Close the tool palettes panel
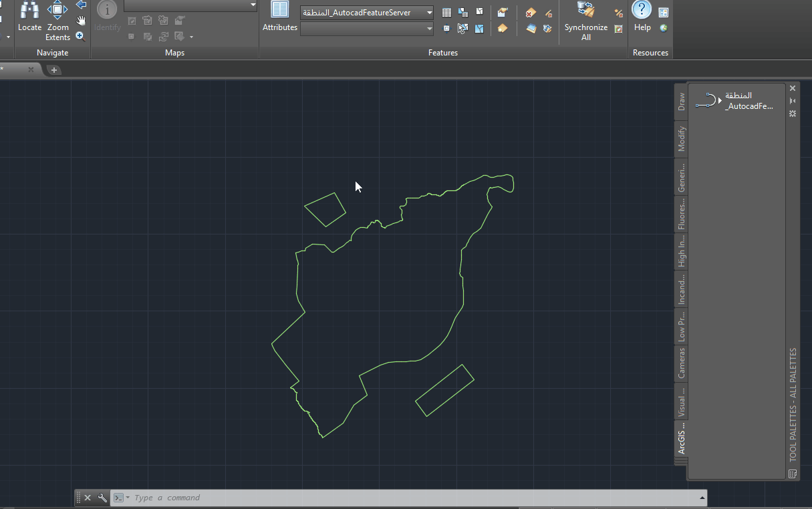812x509 pixels. tap(793, 88)
